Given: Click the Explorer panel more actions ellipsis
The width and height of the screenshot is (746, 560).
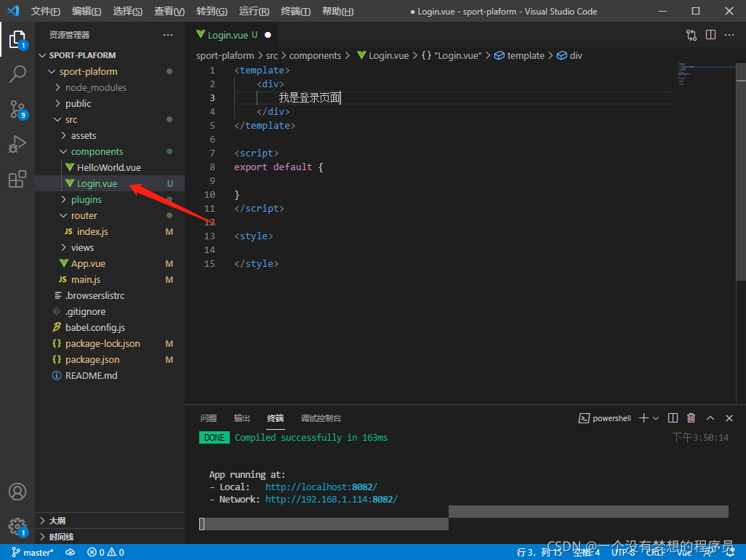Looking at the screenshot, I should [x=168, y=35].
